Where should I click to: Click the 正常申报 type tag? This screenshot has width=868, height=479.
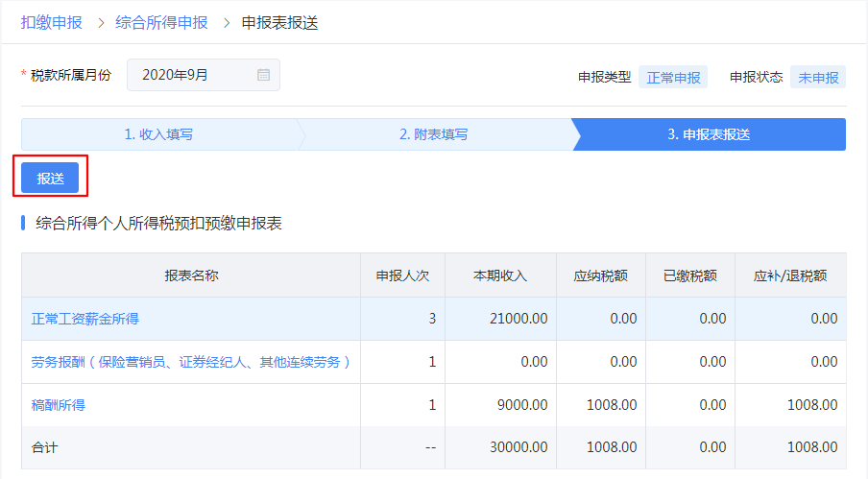pos(673,78)
